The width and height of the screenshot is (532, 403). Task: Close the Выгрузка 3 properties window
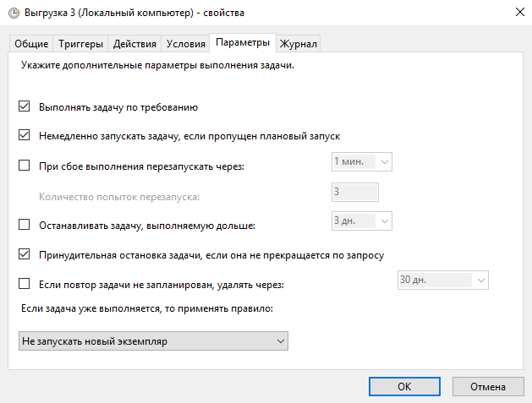pyautogui.click(x=517, y=12)
